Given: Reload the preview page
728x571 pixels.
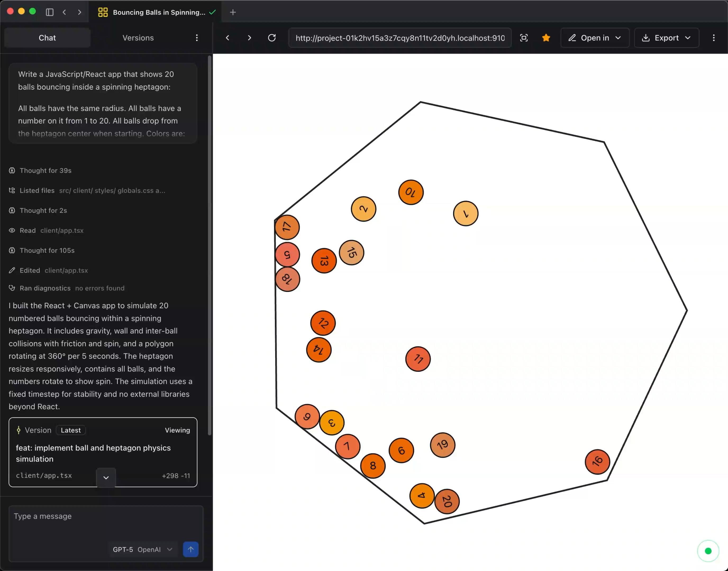Looking at the screenshot, I should coord(272,38).
